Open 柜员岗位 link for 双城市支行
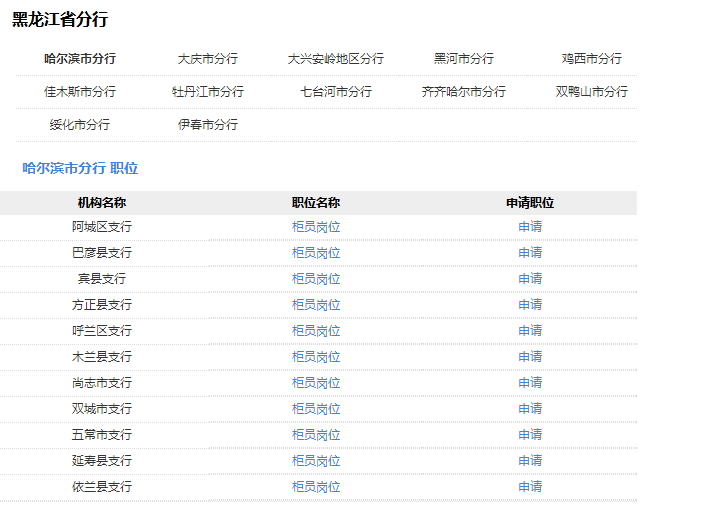Screen dimensions: 718x518 316,409
